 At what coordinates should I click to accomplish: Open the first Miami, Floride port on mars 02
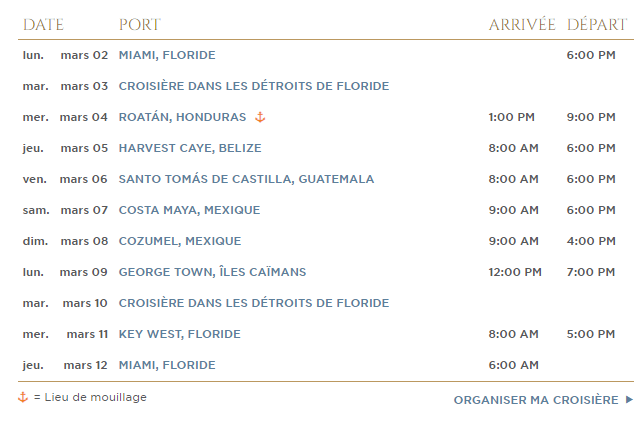pos(167,55)
